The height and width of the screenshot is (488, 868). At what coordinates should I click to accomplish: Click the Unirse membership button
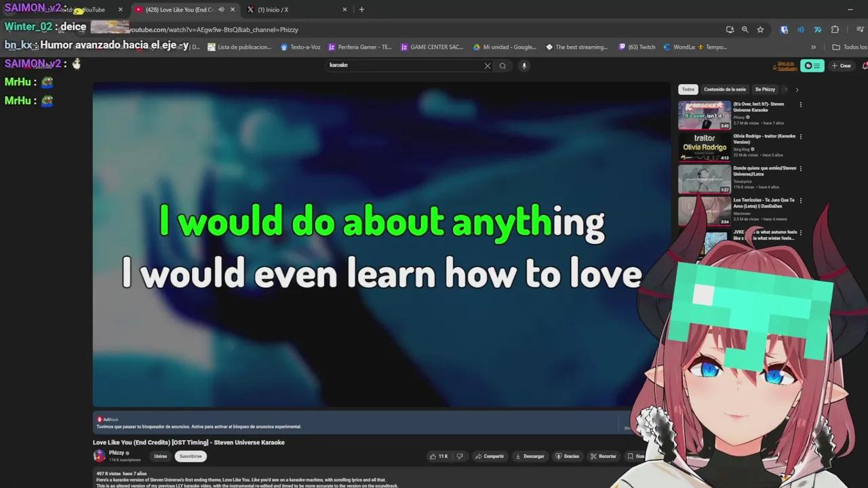coord(160,456)
